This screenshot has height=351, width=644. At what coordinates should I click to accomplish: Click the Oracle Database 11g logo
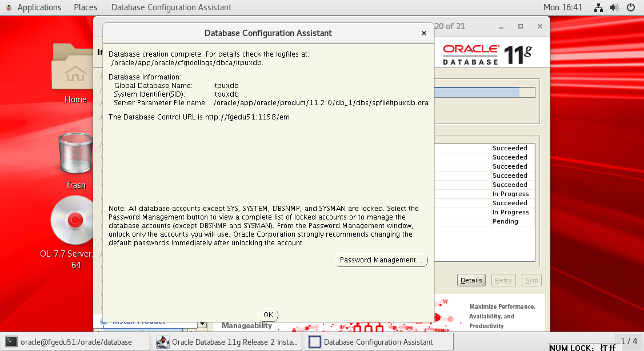point(487,55)
